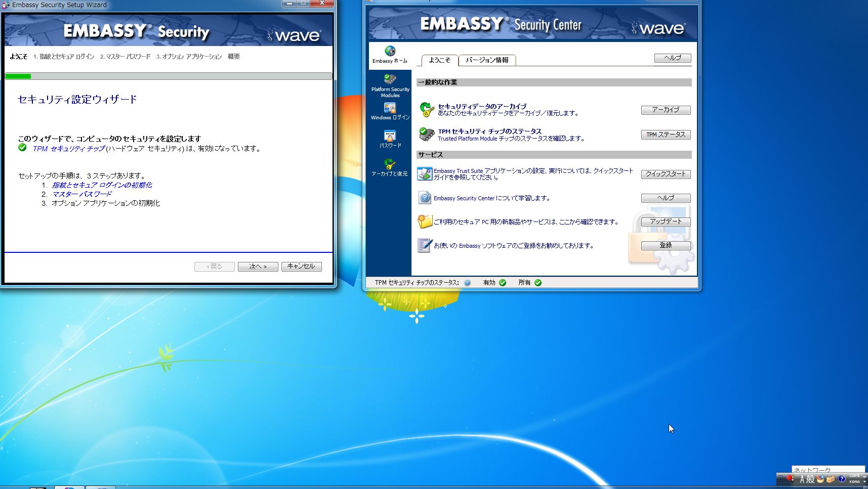This screenshot has width=868, height=489.
Task: Click the green check beside TPM セキュリティ チップ in wizard
Action: (x=22, y=148)
